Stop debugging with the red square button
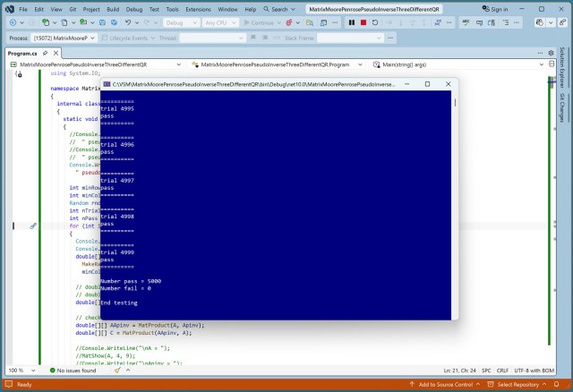Viewport: 573px width, 392px height. tap(363, 22)
